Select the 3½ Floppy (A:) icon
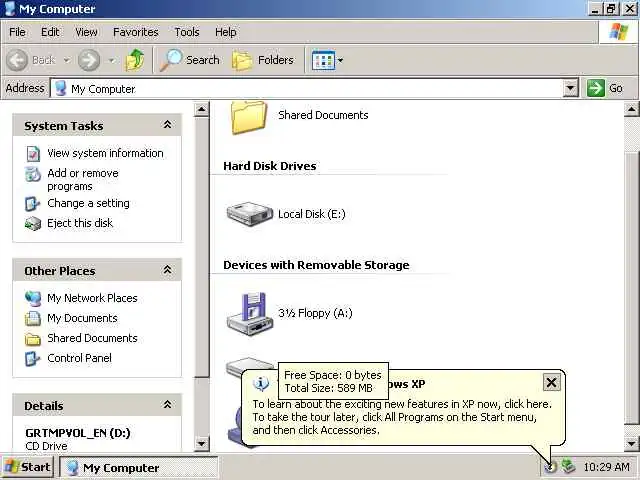Viewport: 640px width, 480px height. tap(250, 313)
